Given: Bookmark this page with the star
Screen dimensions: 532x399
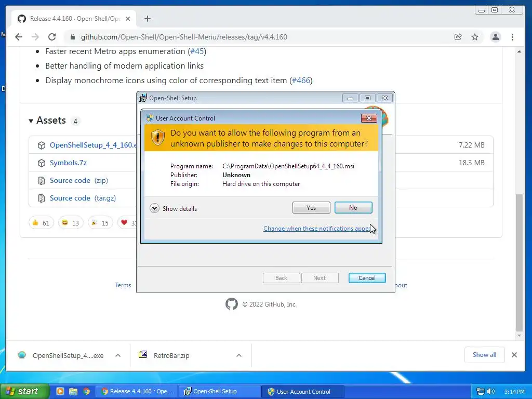Looking at the screenshot, I should [475, 37].
